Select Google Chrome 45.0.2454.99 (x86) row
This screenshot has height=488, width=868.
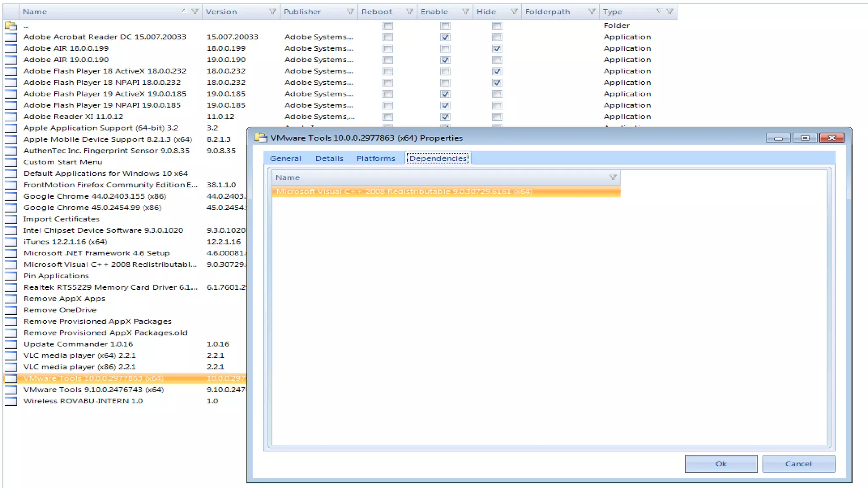[x=125, y=208]
